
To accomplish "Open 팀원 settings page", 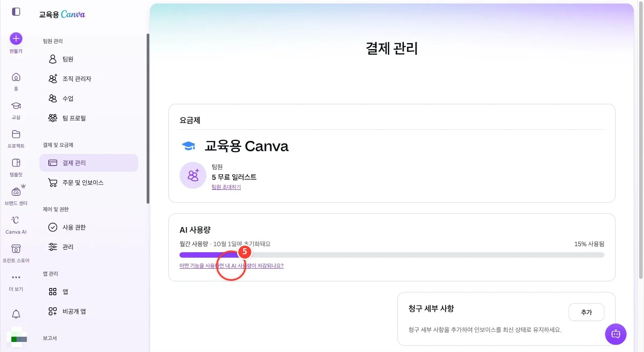I will click(x=89, y=59).
